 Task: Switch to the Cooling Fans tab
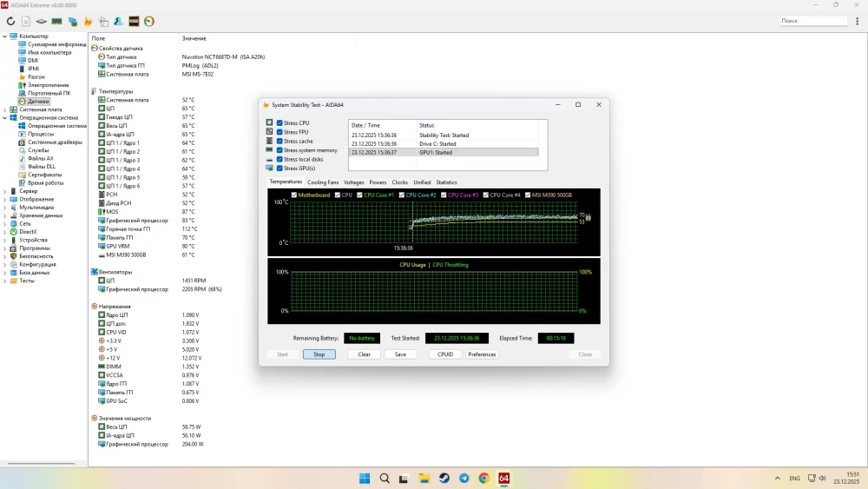(x=323, y=182)
